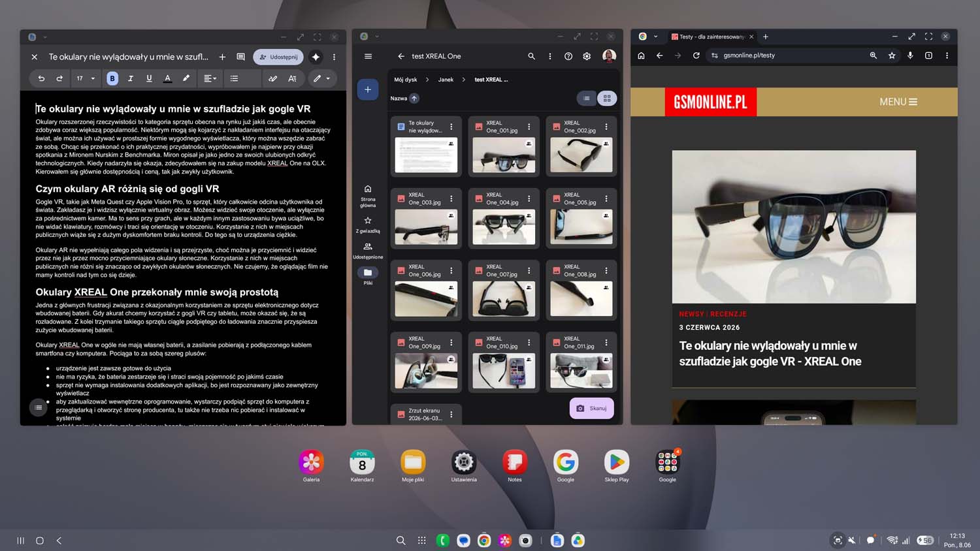Open Gemini sparkle assistant in Docs
The height and width of the screenshot is (551, 980).
[x=316, y=57]
